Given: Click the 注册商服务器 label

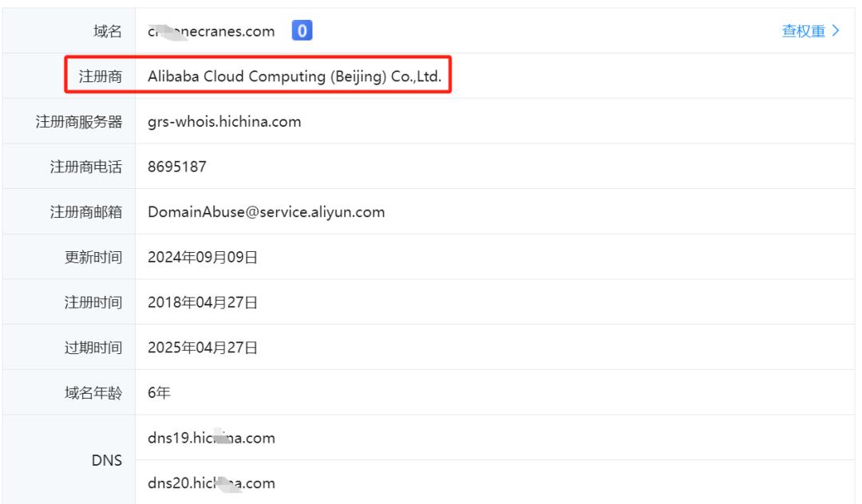Looking at the screenshot, I should [x=78, y=121].
